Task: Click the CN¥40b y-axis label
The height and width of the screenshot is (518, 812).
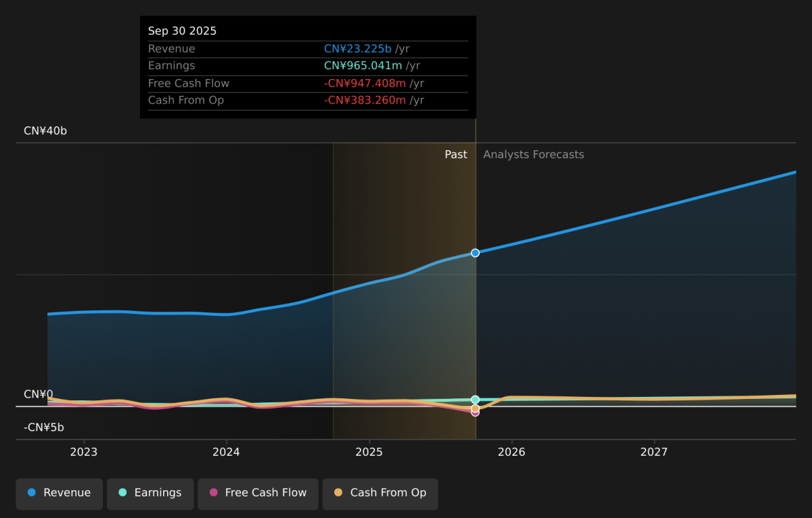Action: pos(45,131)
